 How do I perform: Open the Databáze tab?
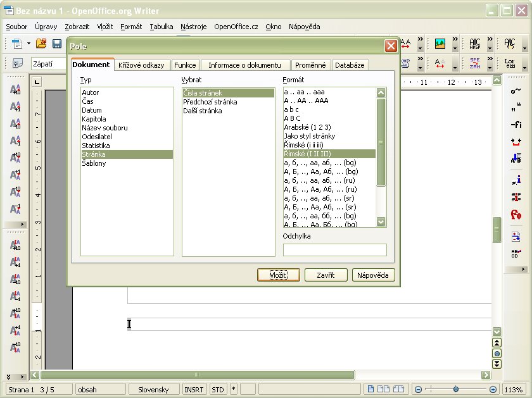[350, 65]
